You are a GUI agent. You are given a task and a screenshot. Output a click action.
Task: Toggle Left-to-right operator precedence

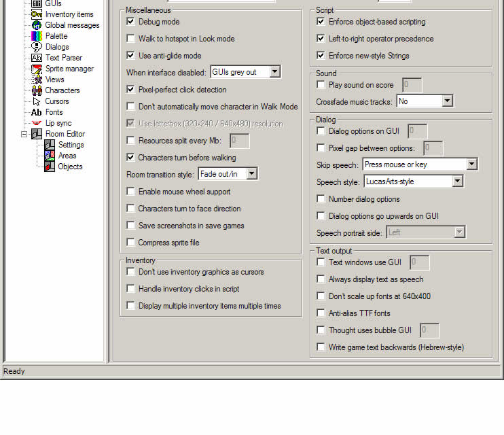pyautogui.click(x=321, y=39)
